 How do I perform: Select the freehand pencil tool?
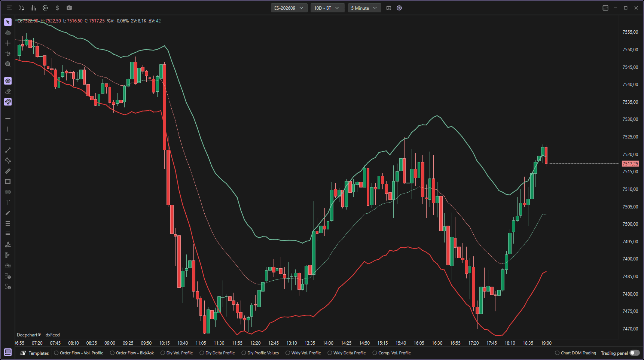tap(8, 213)
